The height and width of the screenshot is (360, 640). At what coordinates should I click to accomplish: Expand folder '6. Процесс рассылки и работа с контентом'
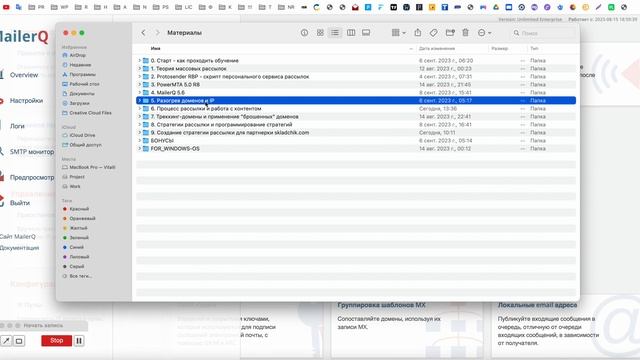(139, 109)
